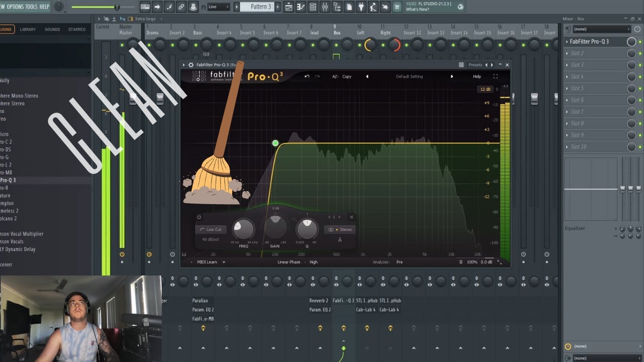This screenshot has height=362, width=644.
Task: Click the shopping cart icon
Action: click(x=397, y=7)
